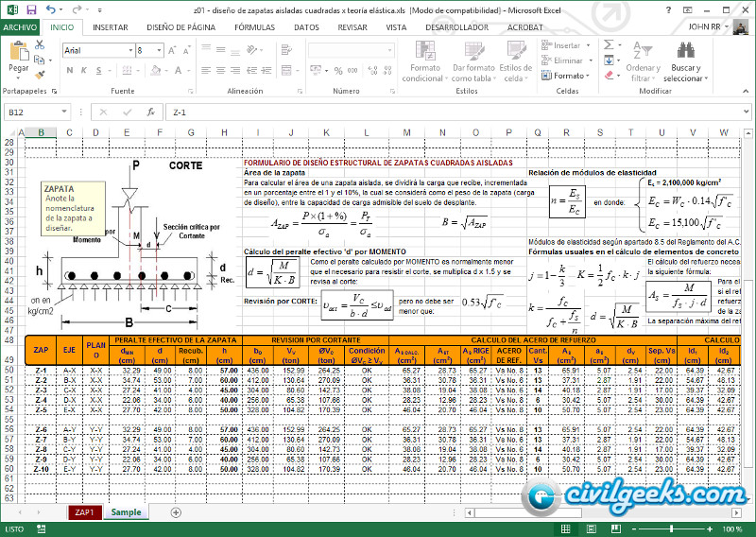Switch to Normal view in status bar
This screenshot has height=537, width=756.
(565, 529)
